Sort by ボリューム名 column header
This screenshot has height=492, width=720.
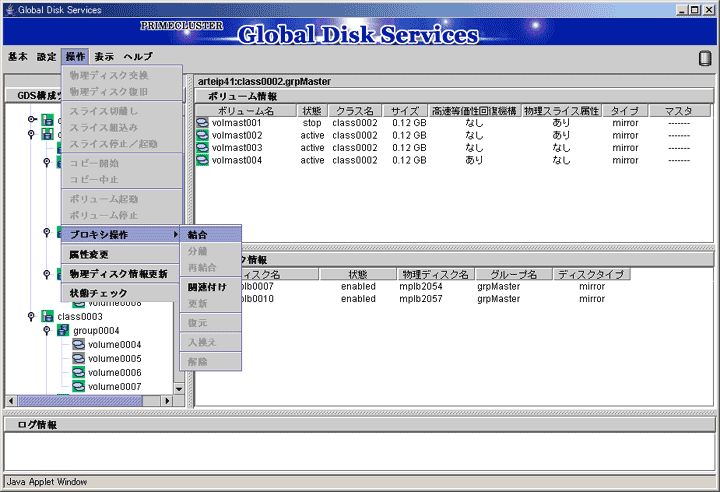(x=246, y=111)
